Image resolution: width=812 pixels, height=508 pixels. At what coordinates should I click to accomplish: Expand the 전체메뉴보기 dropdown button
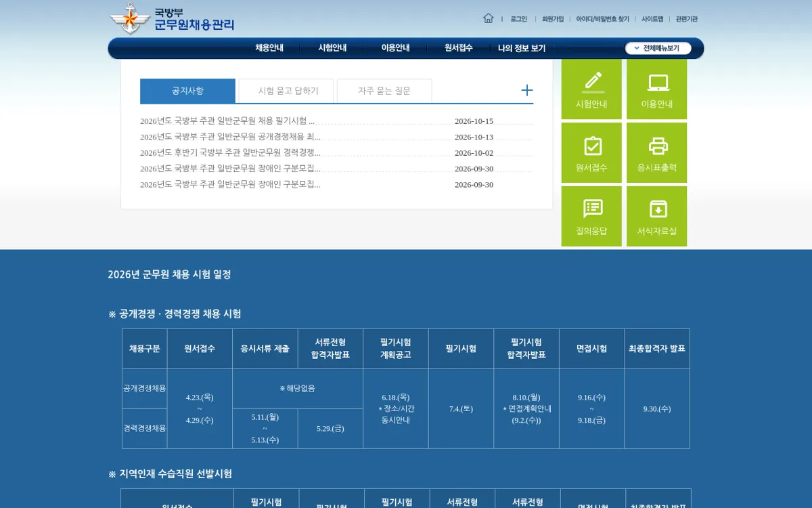[x=658, y=48]
